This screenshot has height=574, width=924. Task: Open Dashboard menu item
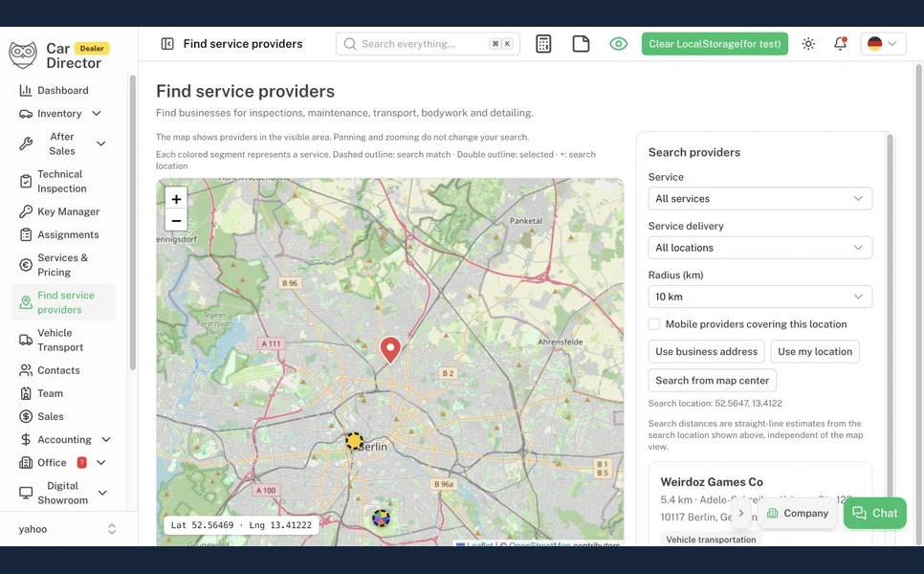pos(64,90)
